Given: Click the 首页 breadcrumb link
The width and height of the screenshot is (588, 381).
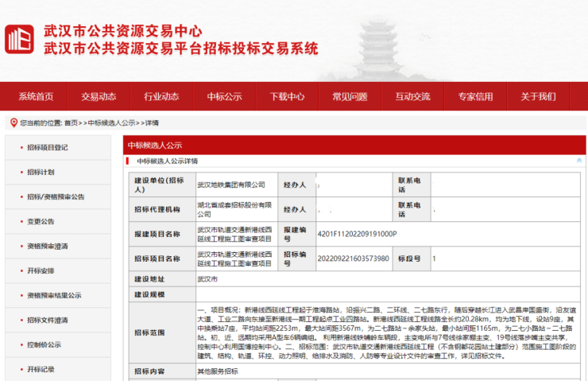Looking at the screenshot, I should click(x=72, y=123).
